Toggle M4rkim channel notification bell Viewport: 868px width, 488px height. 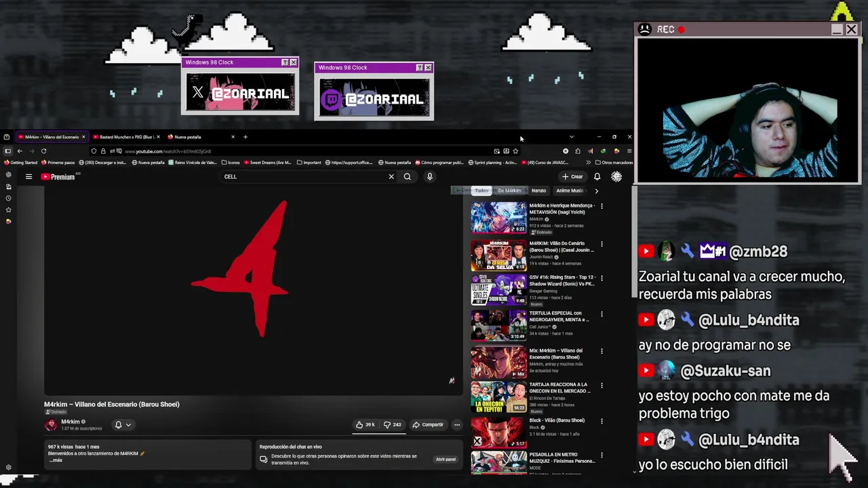(x=118, y=425)
